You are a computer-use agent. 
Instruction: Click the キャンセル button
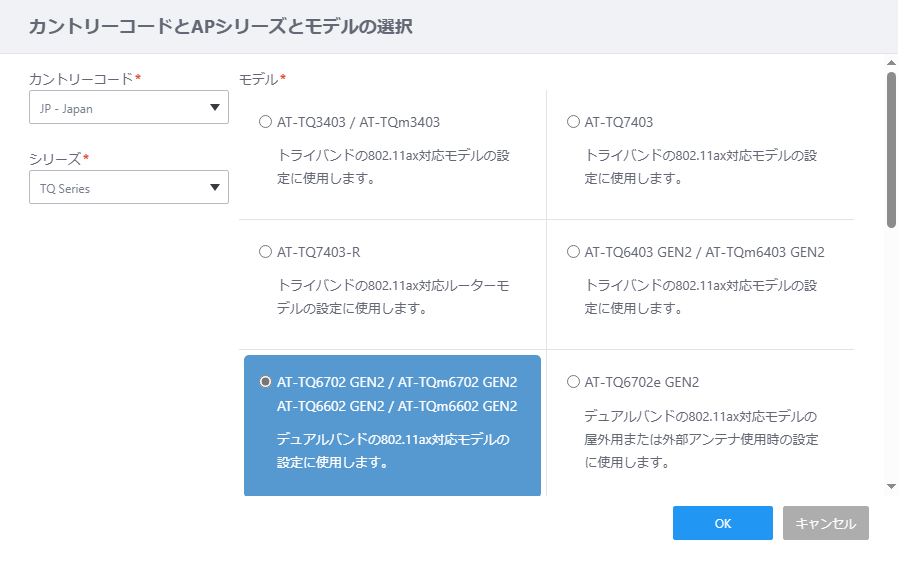826,523
